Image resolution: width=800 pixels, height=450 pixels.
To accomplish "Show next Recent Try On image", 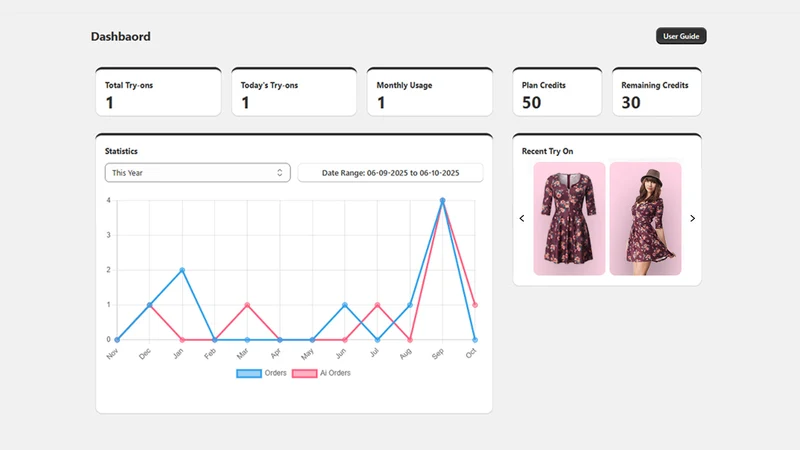I will pyautogui.click(x=692, y=218).
